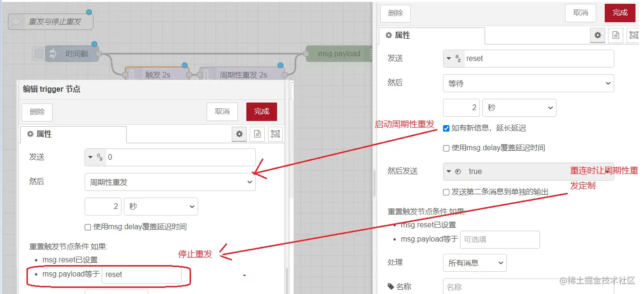Click 取消 button in trigger editor
644x294 pixels.
click(x=222, y=112)
